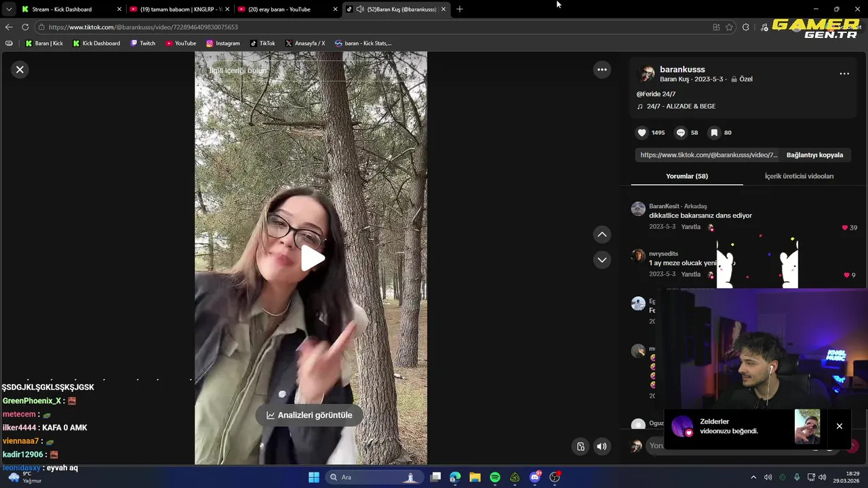The image size is (868, 488).
Task: Open weather widget showing 9°C Yağmur
Action: (x=24, y=477)
